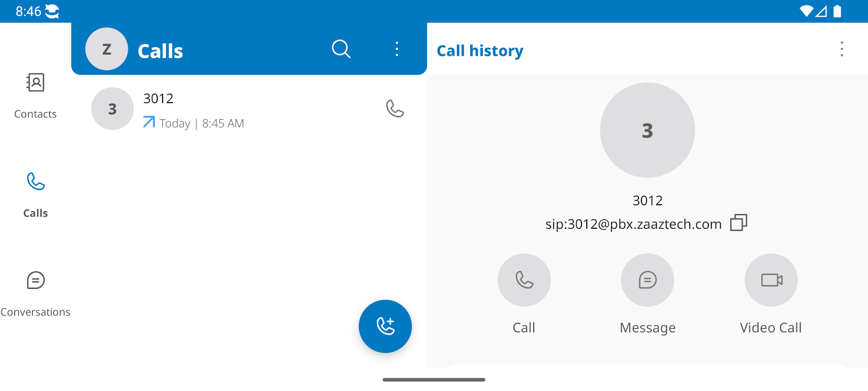868x391 pixels.
Task: Start new call with floating button
Action: pos(385,326)
